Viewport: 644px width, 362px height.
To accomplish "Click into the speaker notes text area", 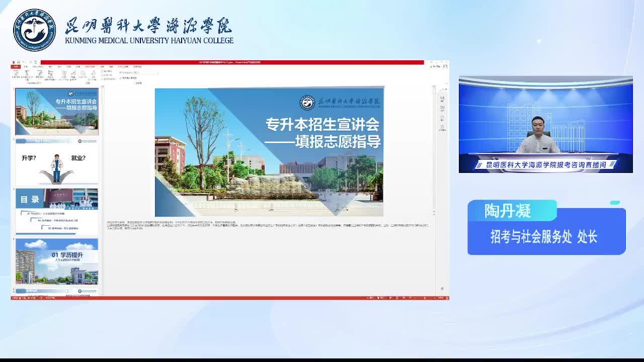I will (x=267, y=225).
